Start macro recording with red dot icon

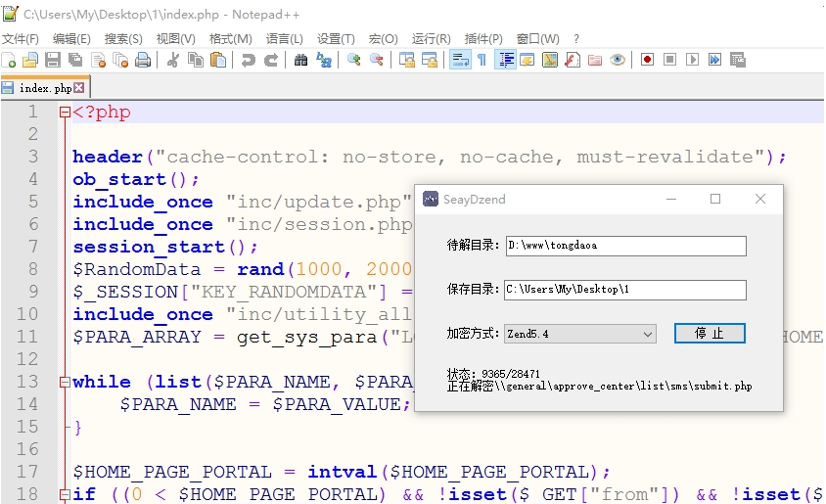(x=647, y=60)
